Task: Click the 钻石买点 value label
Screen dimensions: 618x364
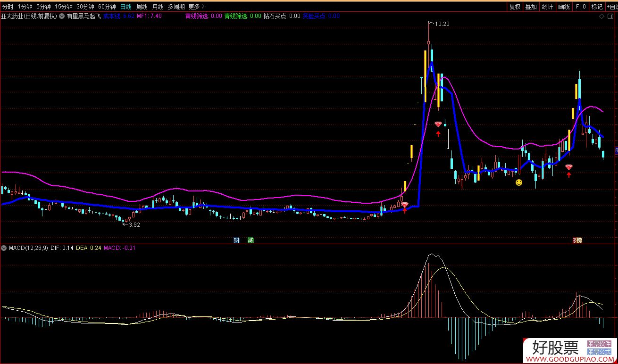Action: (282, 16)
